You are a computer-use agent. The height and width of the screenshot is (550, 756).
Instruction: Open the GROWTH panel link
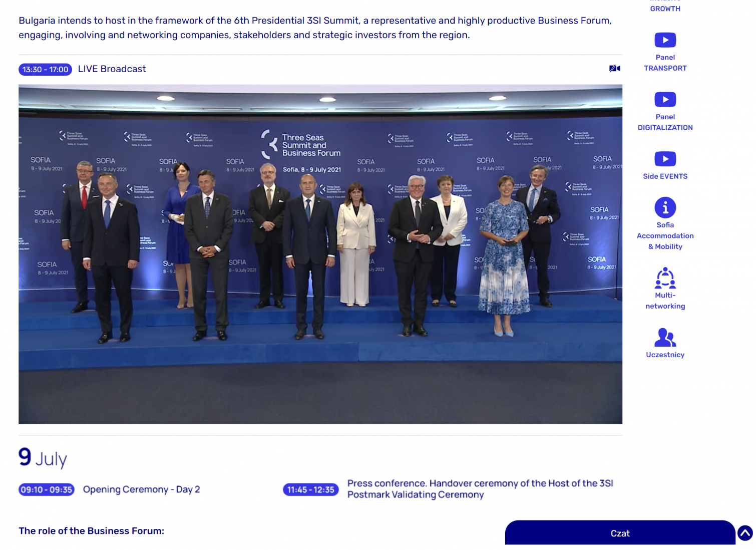(x=665, y=9)
